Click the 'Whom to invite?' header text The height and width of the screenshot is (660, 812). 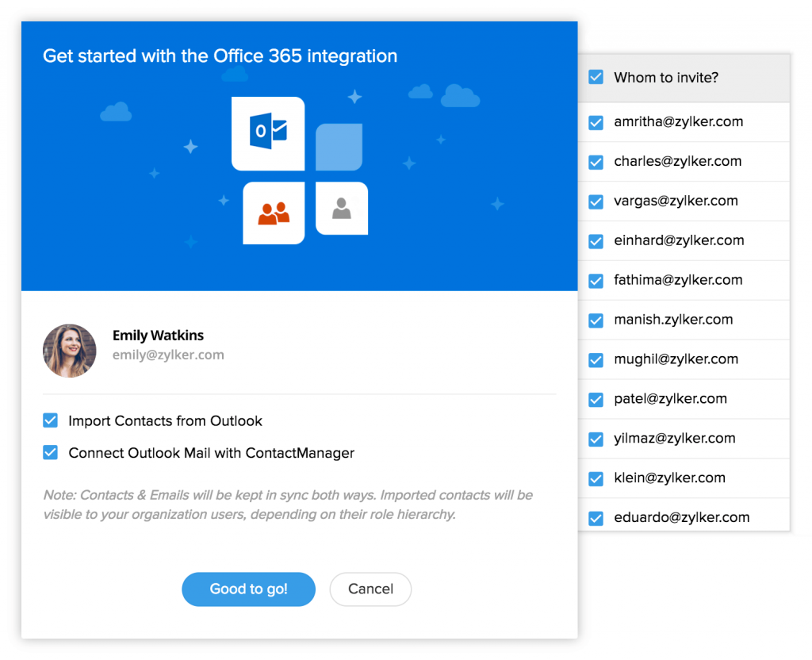[x=666, y=78]
